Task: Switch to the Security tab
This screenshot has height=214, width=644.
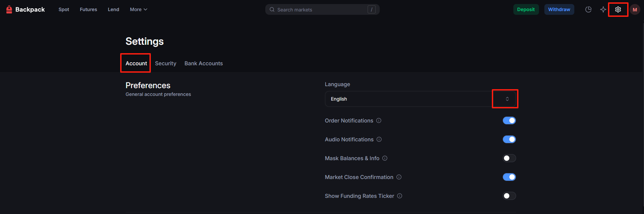Action: (x=166, y=63)
